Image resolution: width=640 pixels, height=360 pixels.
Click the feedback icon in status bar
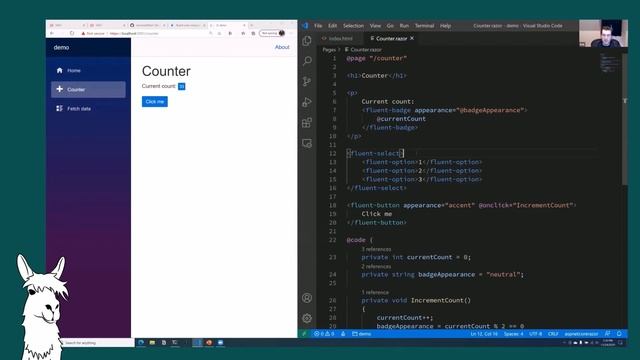click(608, 334)
